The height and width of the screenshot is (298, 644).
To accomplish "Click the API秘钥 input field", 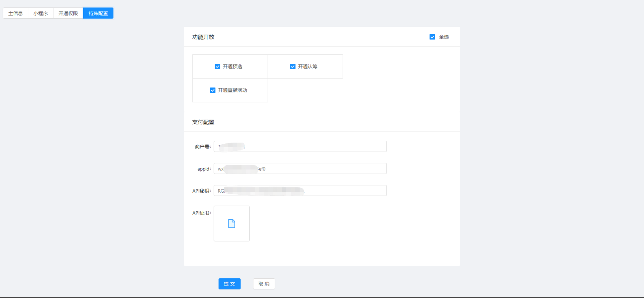I will 300,190.
